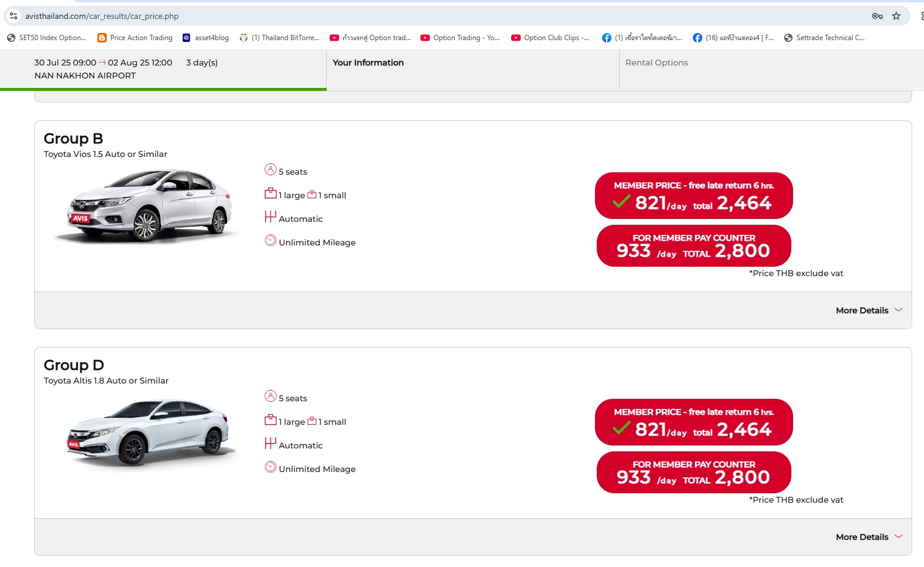The image size is (924, 567).
Task: Click the Toyota Altis car image
Action: [150, 432]
